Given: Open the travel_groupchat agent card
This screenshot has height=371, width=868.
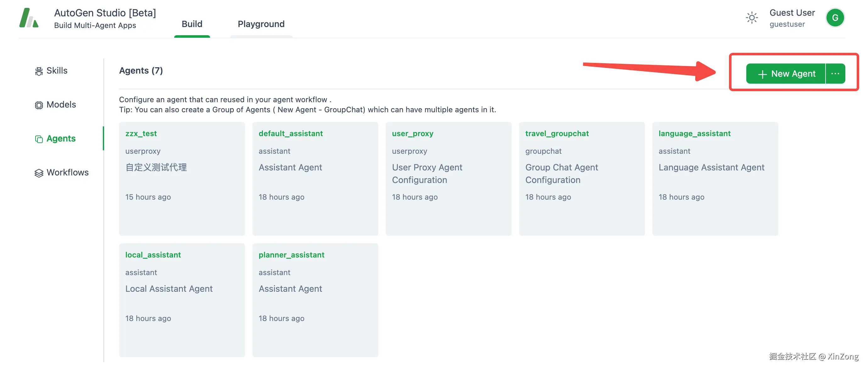Looking at the screenshot, I should coord(581,179).
